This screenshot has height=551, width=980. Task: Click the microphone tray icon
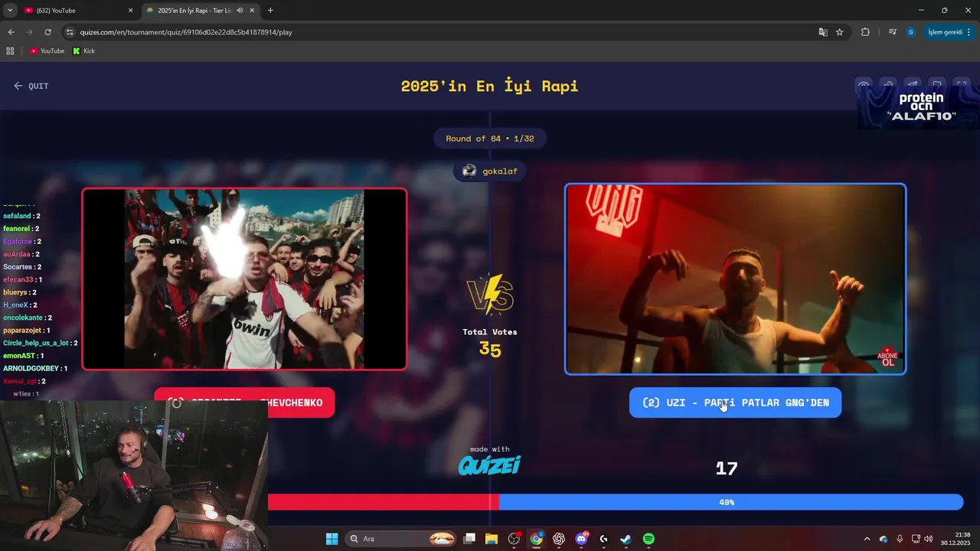click(900, 539)
